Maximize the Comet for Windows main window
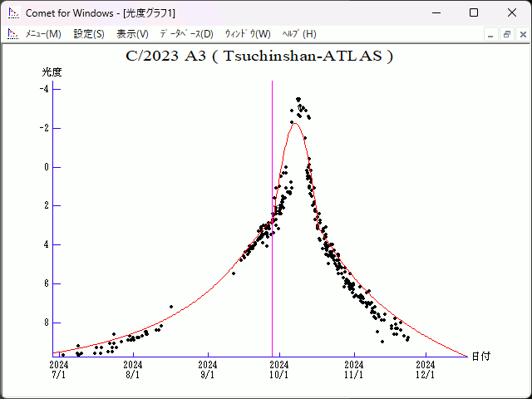The width and height of the screenshot is (532, 399). (x=473, y=12)
